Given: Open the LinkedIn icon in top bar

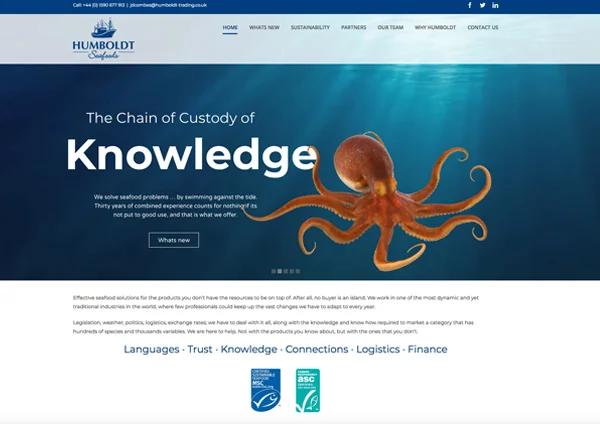Looking at the screenshot, I should (x=496, y=5).
